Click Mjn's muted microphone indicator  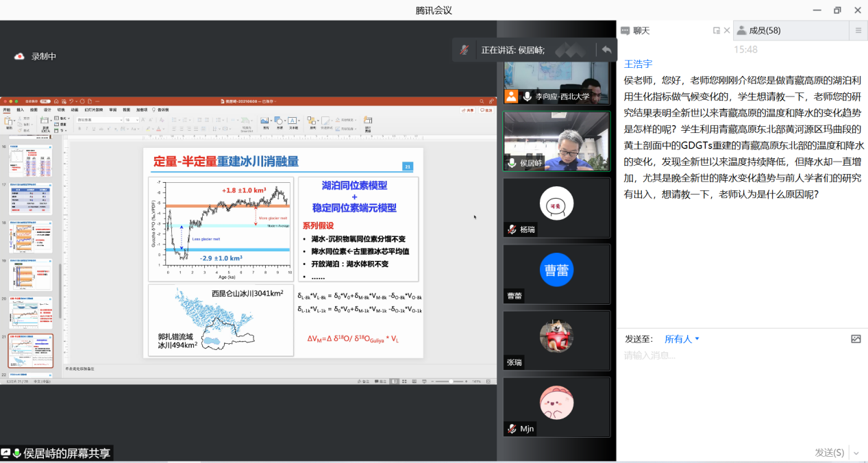[x=512, y=429]
